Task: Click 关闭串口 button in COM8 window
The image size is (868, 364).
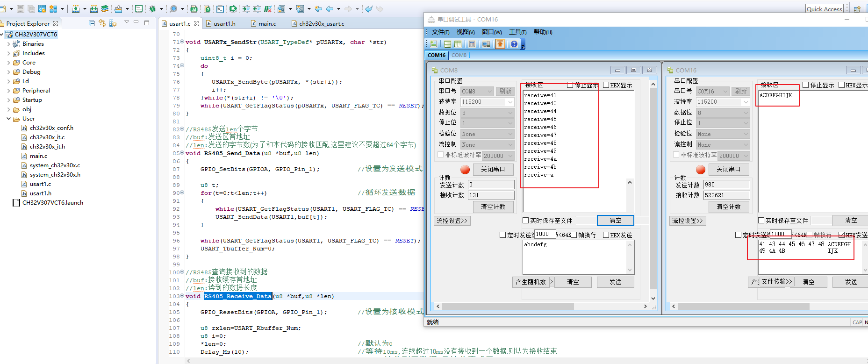Action: (x=493, y=169)
